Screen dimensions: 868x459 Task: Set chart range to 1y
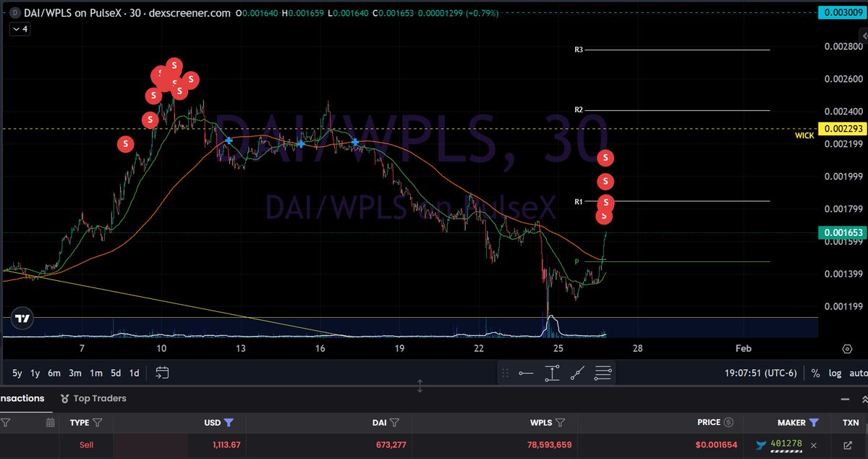point(35,373)
